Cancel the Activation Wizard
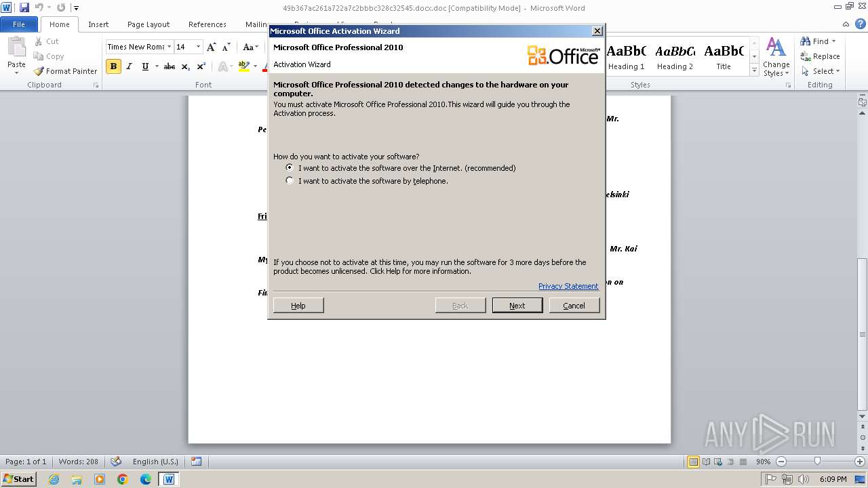Image resolution: width=868 pixels, height=488 pixels. [574, 306]
